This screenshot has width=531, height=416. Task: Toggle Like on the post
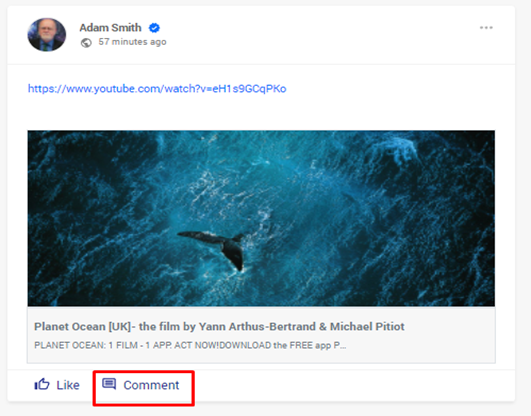57,385
